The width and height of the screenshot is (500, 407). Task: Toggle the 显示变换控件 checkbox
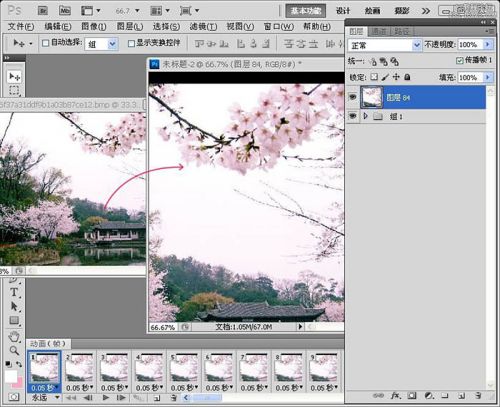tap(131, 43)
